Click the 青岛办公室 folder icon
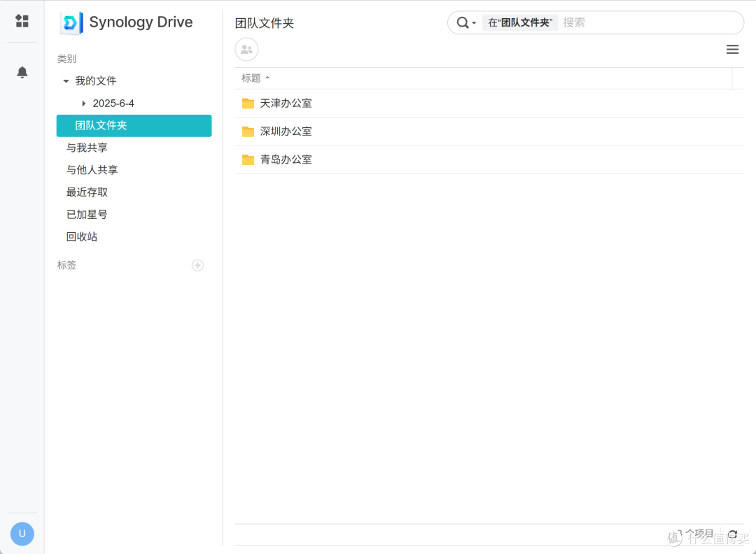This screenshot has height=554, width=756. [x=248, y=159]
